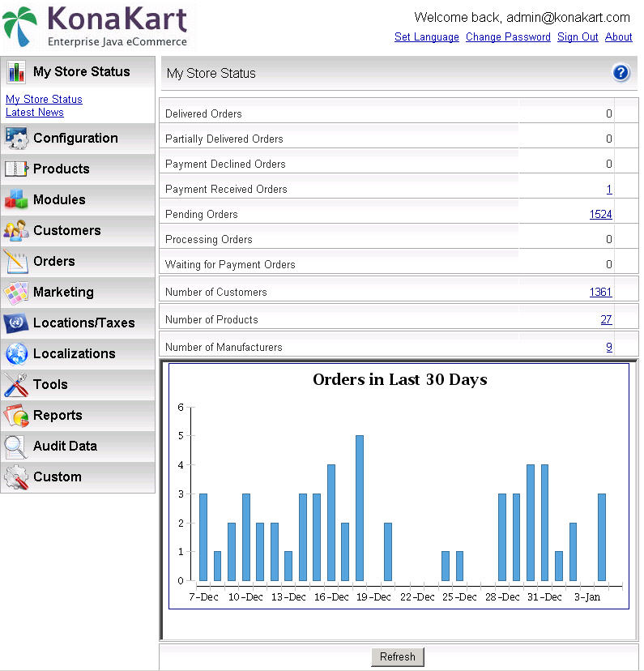Open the Pending Orders count 1524
The image size is (644, 671).
600,215
